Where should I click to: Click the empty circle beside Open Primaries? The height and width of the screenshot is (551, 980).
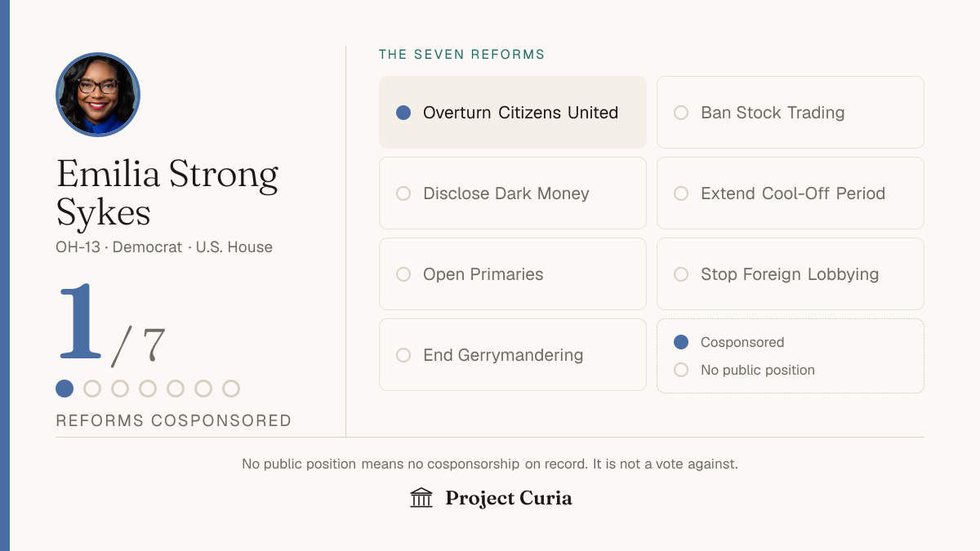tap(403, 274)
